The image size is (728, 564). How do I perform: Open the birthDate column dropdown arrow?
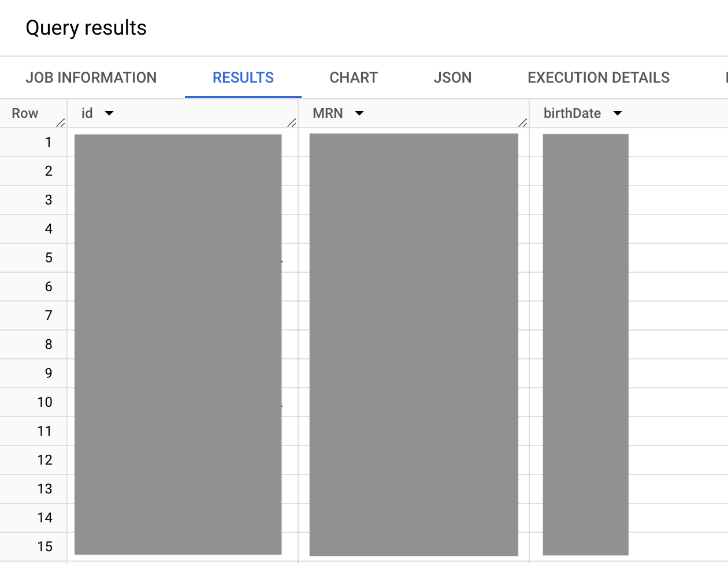[x=618, y=113]
